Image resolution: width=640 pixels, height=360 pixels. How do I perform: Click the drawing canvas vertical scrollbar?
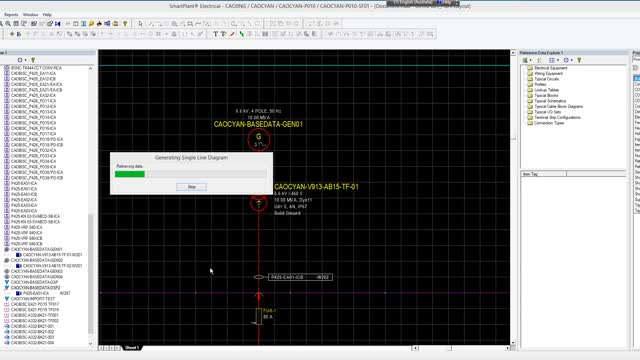513,198
